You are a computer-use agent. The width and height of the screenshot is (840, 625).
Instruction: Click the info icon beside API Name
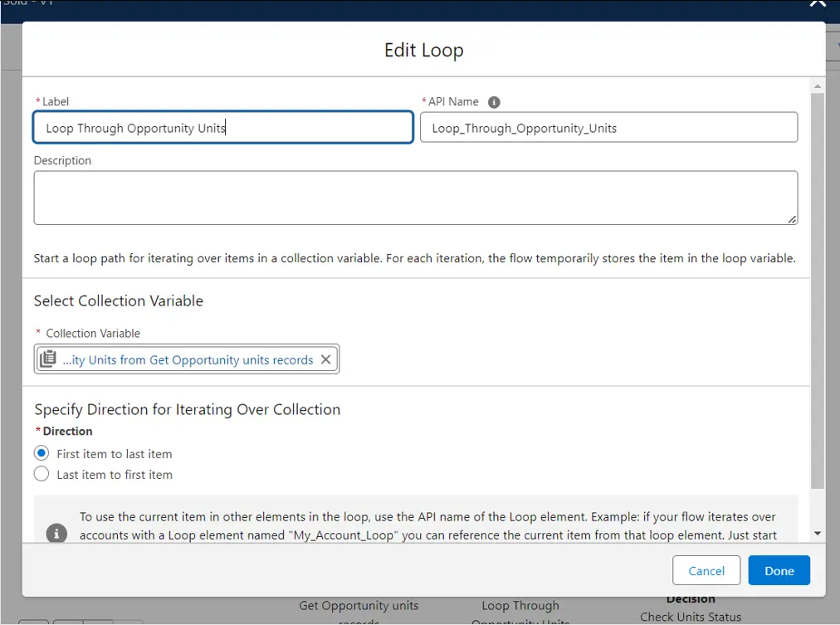click(x=494, y=102)
